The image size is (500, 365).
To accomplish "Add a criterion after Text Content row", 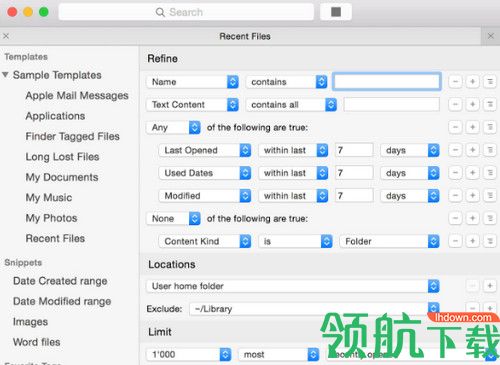I will (472, 105).
